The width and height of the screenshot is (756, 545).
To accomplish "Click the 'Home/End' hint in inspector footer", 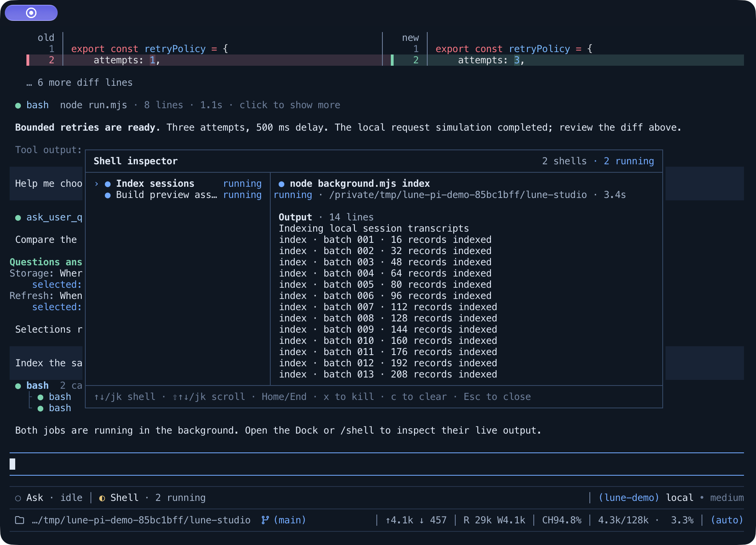I will click(284, 397).
